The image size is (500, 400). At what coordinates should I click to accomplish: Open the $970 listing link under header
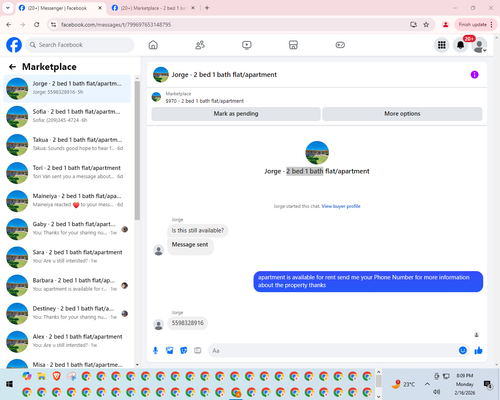click(x=205, y=101)
